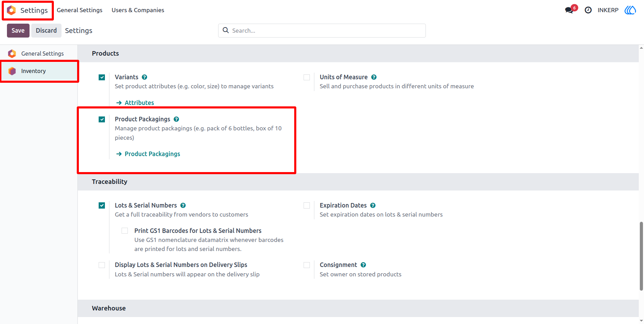Open the Users & Companies menu
Image resolution: width=644 pixels, height=324 pixels.
point(138,10)
